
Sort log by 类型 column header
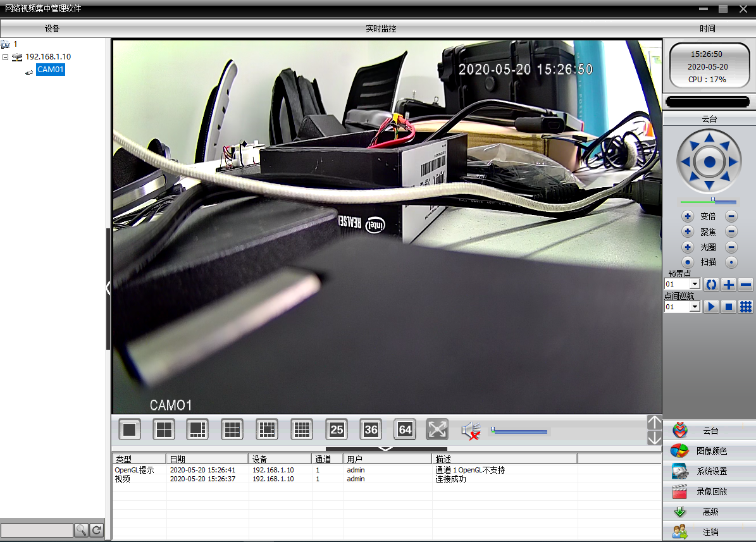[139, 459]
